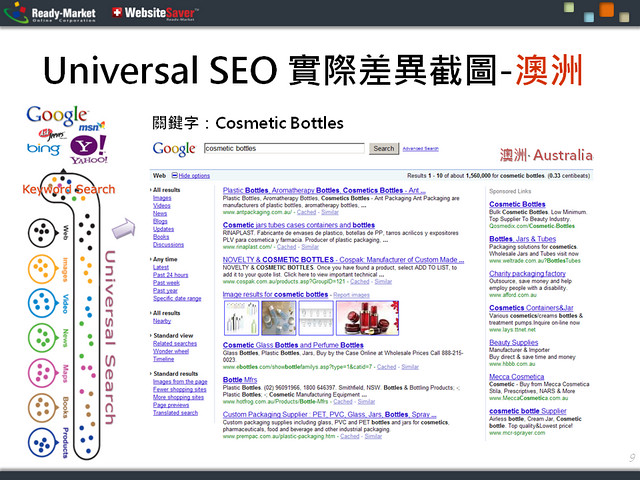The image size is (640, 480).
Task: Open the Advanced Search link
Action: click(420, 149)
